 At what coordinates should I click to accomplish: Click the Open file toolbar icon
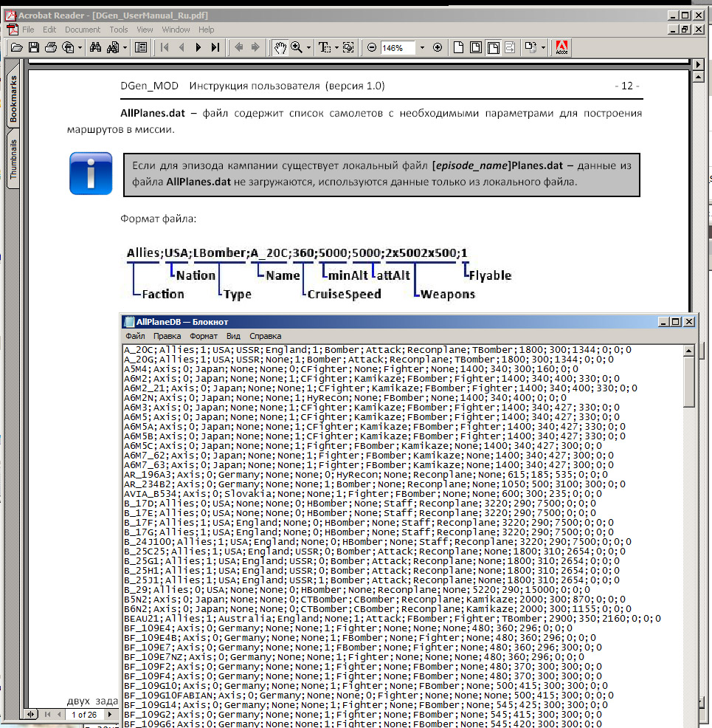(17, 47)
